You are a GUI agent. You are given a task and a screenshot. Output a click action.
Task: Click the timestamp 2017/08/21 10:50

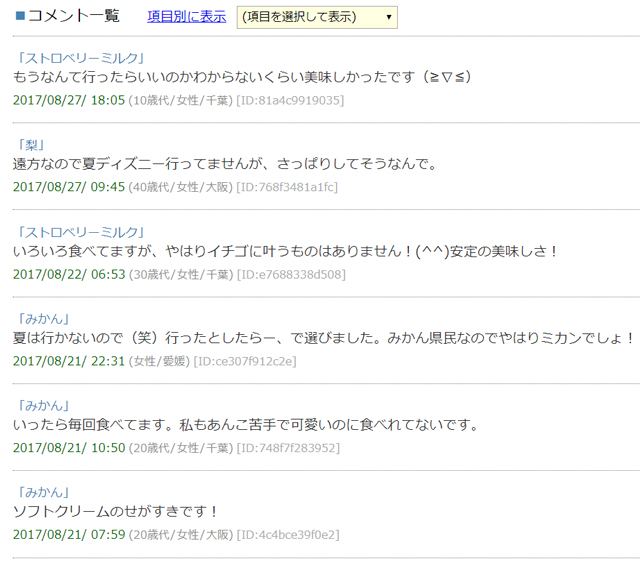tap(69, 448)
